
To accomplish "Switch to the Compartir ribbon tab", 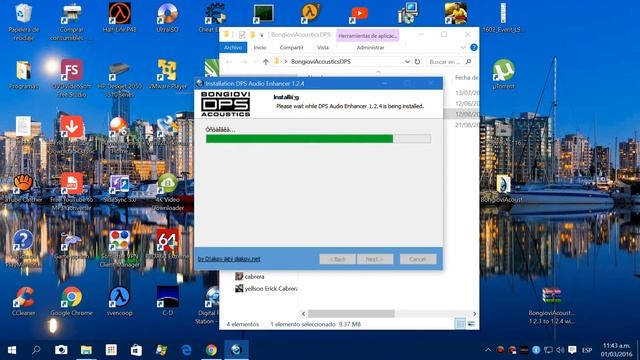I will (x=291, y=47).
